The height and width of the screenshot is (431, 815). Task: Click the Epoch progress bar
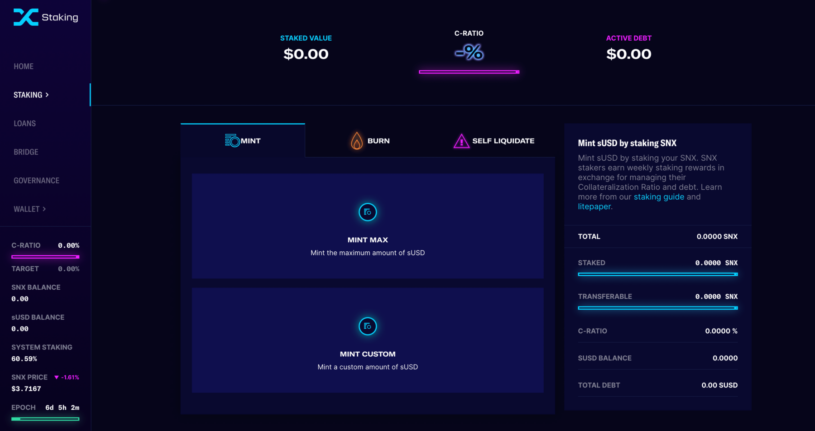(x=45, y=419)
